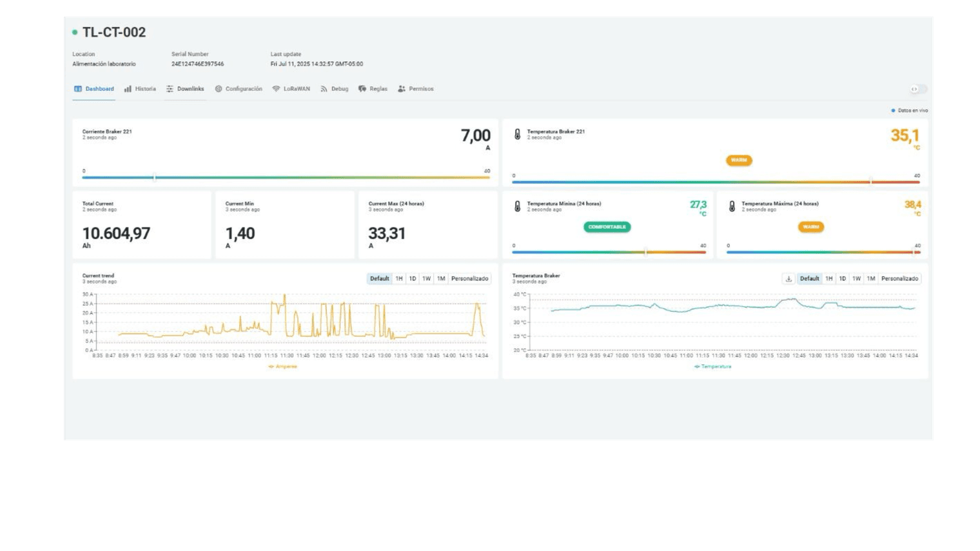Click the blue Datos en vivo indicator
The image size is (980, 551).
pos(893,110)
